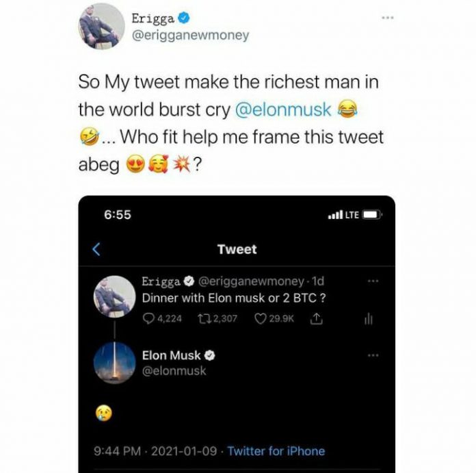Tap the battery indicator in status bar

(x=372, y=215)
